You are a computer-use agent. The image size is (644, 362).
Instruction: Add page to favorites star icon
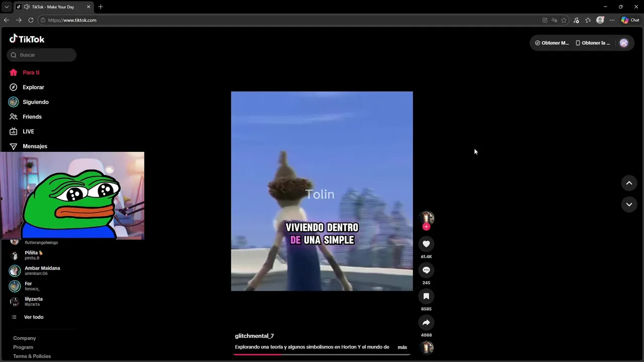click(x=564, y=20)
